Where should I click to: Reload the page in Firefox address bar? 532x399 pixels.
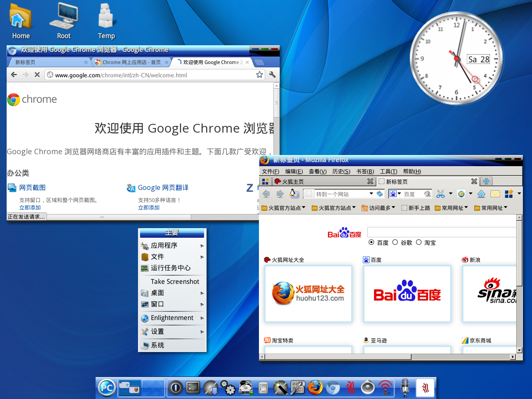tap(380, 194)
